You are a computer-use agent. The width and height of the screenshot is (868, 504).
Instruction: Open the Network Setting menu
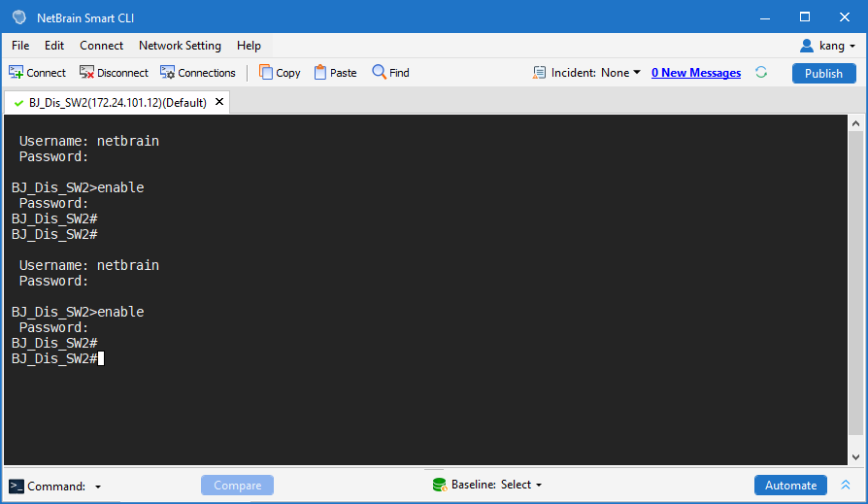(x=180, y=46)
